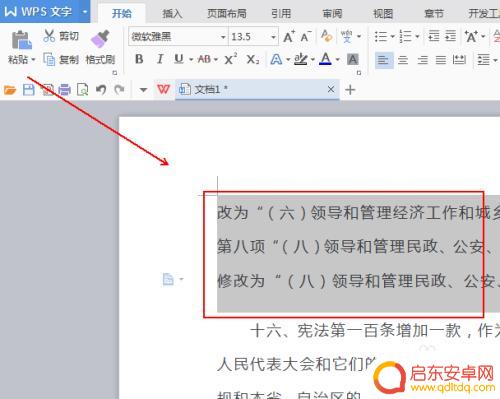Apply highlight with the marker pen icon
The image size is (500, 399).
click(301, 59)
